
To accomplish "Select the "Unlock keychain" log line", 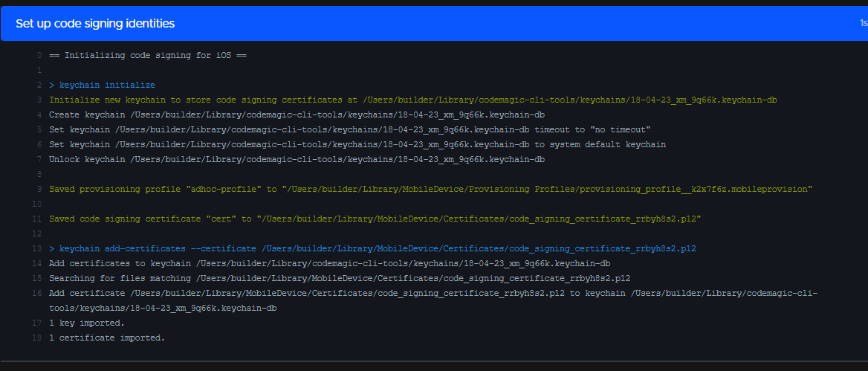I will (x=297, y=160).
